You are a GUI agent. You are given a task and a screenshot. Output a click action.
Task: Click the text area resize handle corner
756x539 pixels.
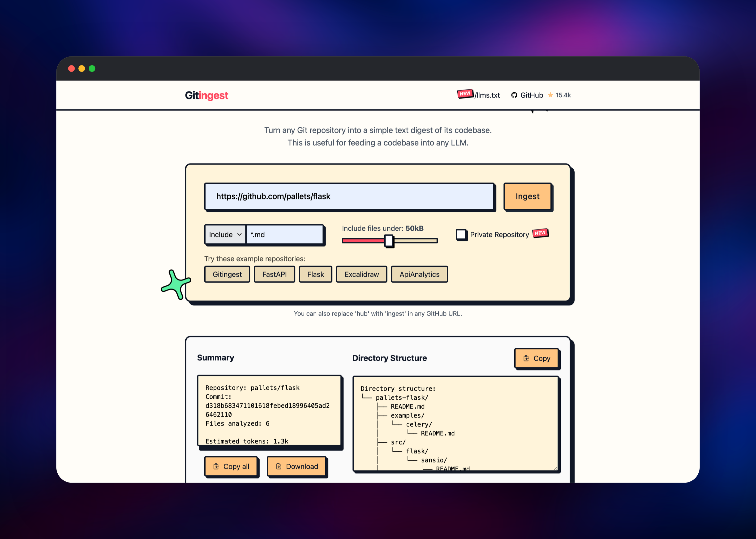coord(556,468)
